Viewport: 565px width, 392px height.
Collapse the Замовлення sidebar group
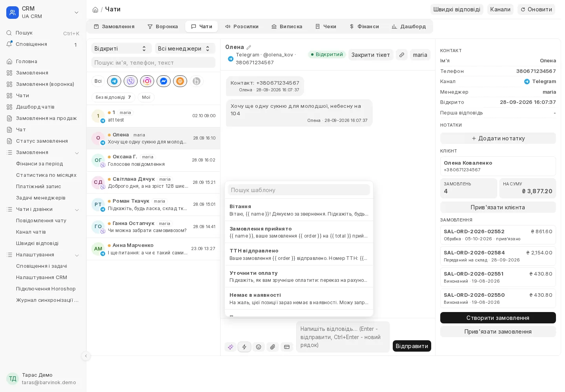click(x=77, y=153)
